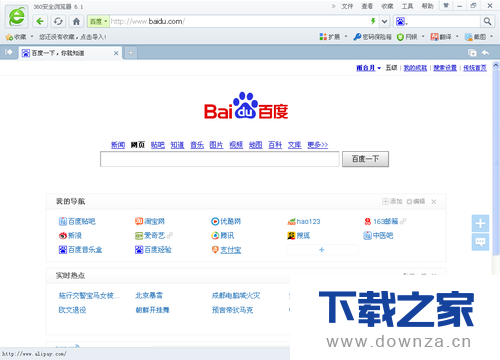Click the blue feedback chat side button
Screen dimensions: 500x360
tap(480, 242)
